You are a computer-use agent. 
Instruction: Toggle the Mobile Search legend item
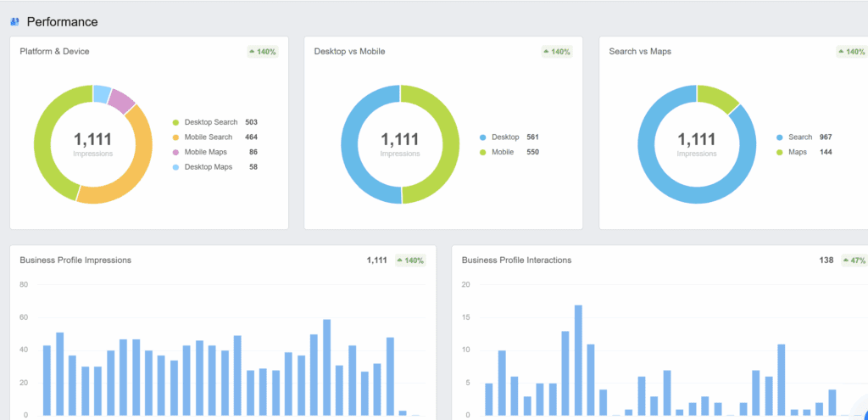pos(208,137)
